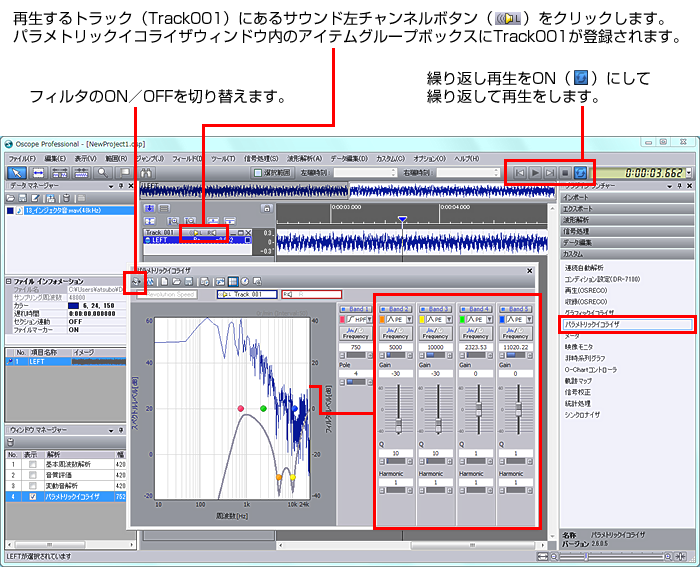Click the stop playback button
700x567 pixels.
click(565, 173)
